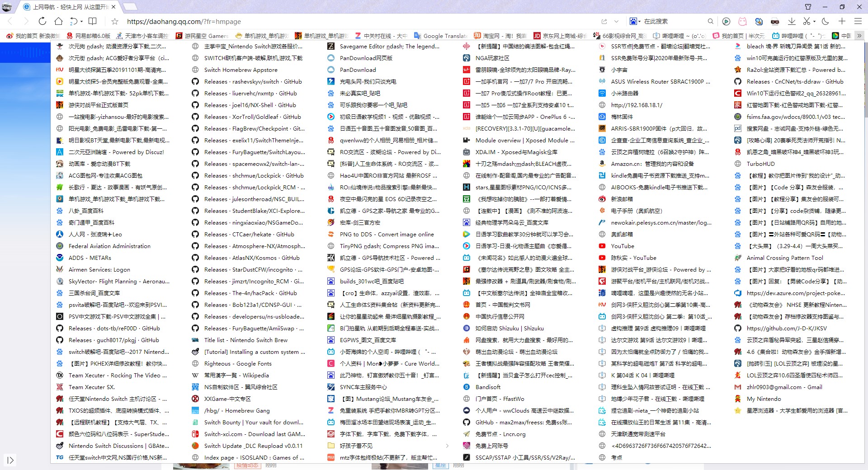Open 淘宝网 bookmark bar item
868x470 pixels.
pos(500,36)
